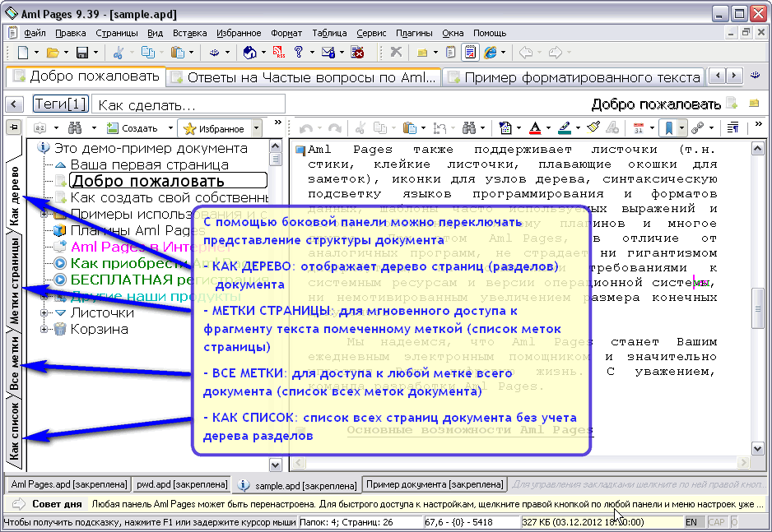Click the format painter brush icon

[x=593, y=127]
